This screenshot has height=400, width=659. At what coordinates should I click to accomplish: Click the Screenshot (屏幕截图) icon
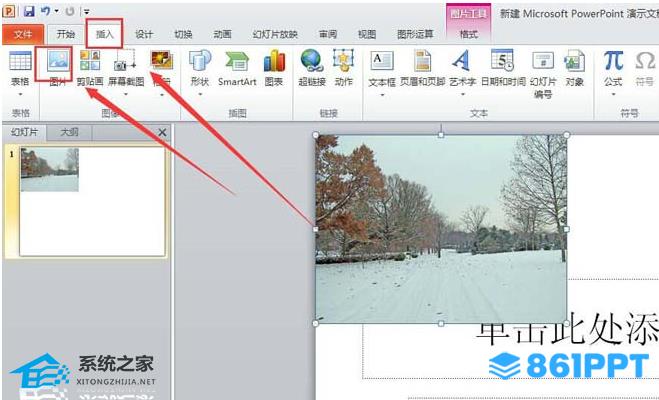pyautogui.click(x=126, y=61)
